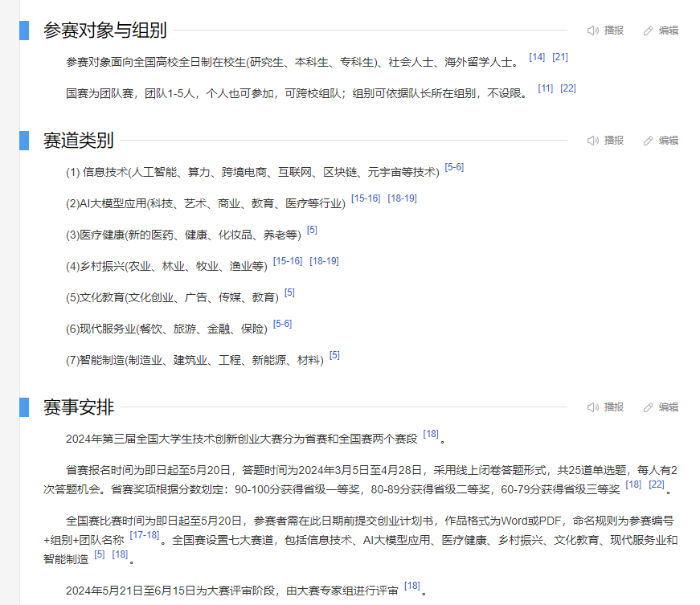Open reference [11] after 不设限
The height and width of the screenshot is (605, 700).
pyautogui.click(x=546, y=88)
